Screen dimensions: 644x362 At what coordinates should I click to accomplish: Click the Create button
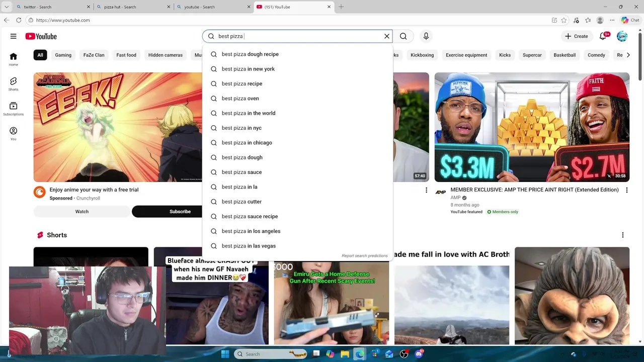(577, 36)
